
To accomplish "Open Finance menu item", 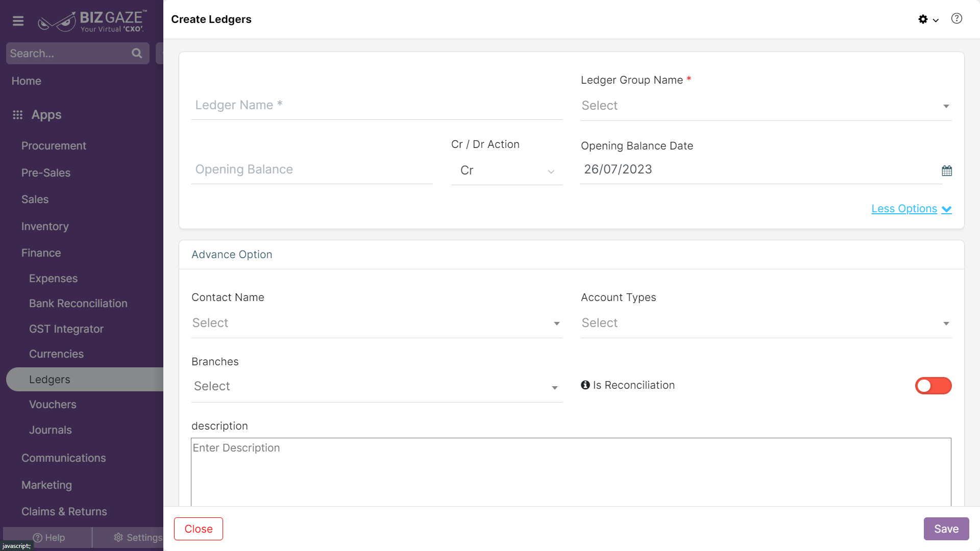I will click(41, 253).
